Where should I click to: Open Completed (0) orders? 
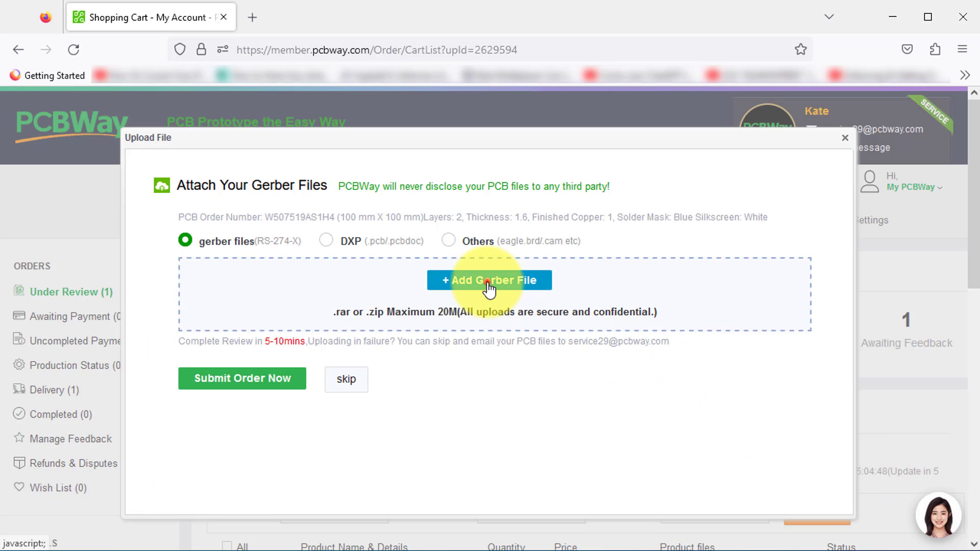click(61, 414)
